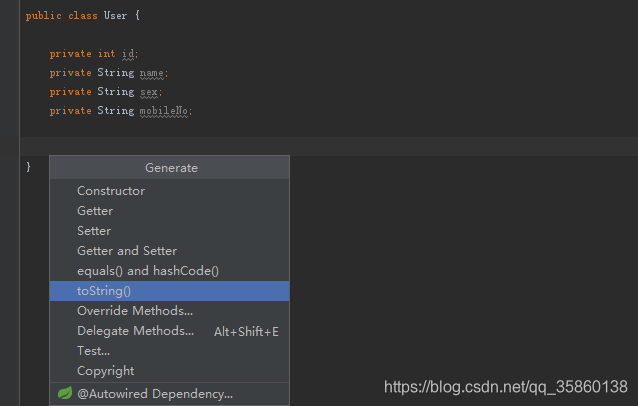Select Constructor from the Generate menu
Viewport: 638px width, 406px height.
(169, 191)
